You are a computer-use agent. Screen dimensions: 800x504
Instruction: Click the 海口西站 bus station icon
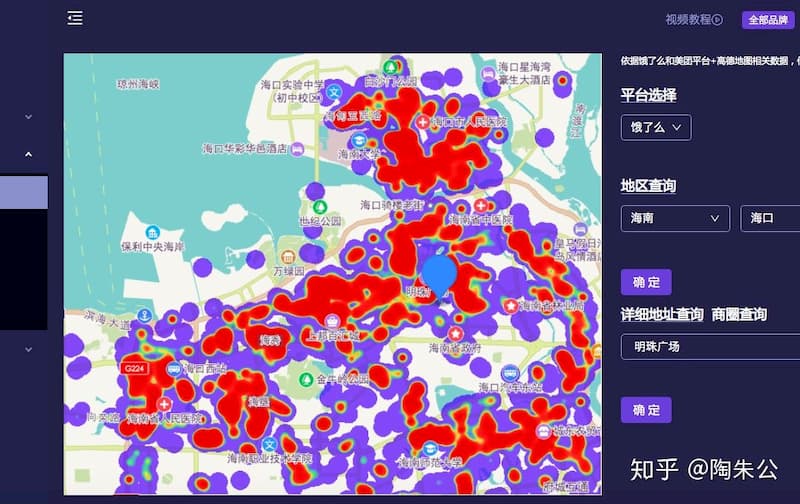[x=174, y=368]
